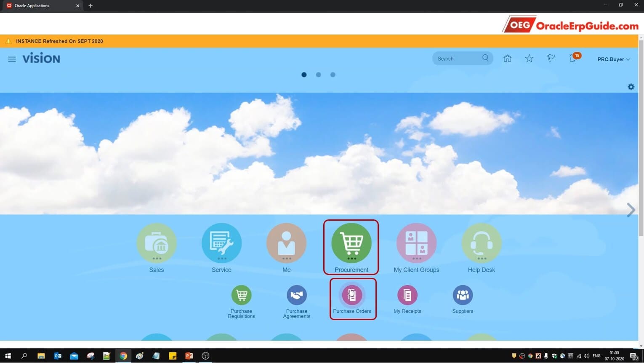Click the volume speaker tray icon
The image size is (644, 363).
pyautogui.click(x=586, y=356)
